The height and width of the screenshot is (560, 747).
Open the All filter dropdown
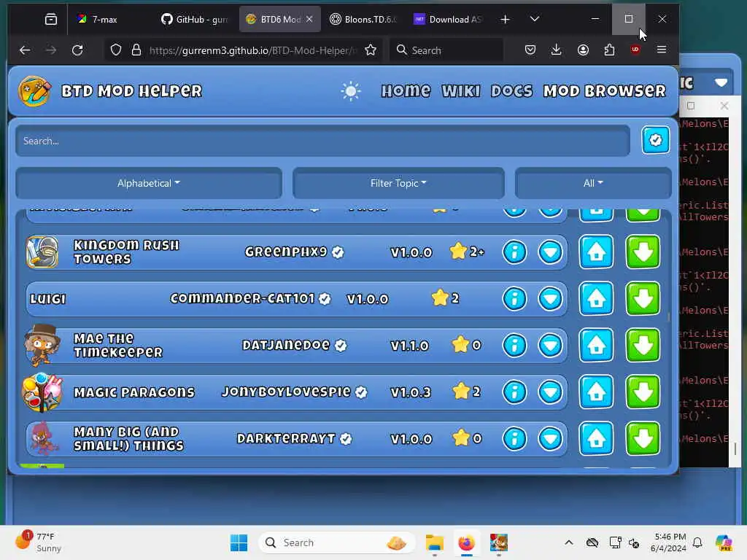click(x=593, y=183)
